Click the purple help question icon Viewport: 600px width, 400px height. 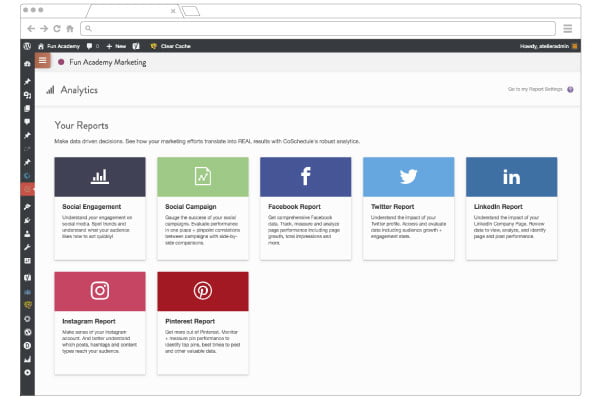(570, 90)
